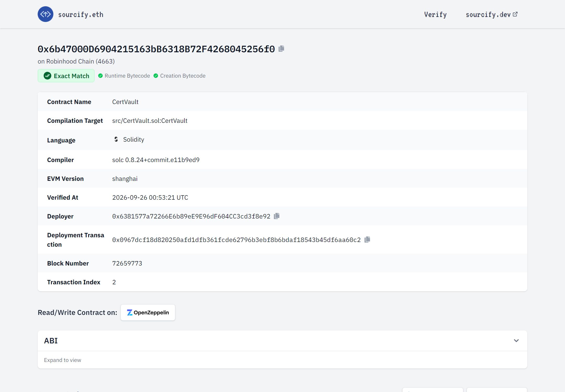Expand the ABI section chevron
This screenshot has width=565, height=392.
516,341
